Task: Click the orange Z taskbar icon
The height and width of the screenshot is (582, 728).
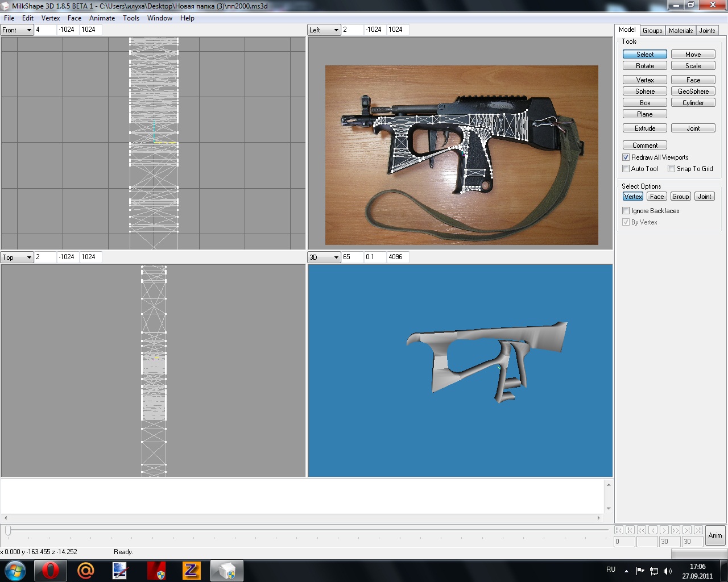Action: coord(191,571)
